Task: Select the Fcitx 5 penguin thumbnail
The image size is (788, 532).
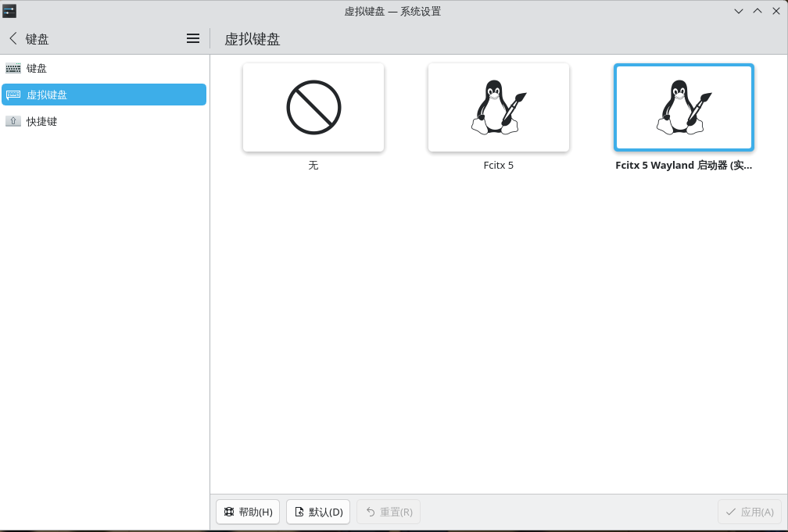Action: point(499,107)
